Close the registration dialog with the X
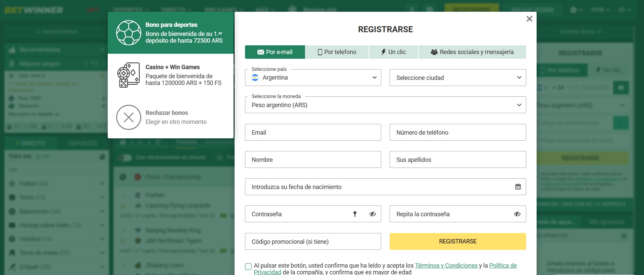This screenshot has width=644, height=275. (529, 19)
